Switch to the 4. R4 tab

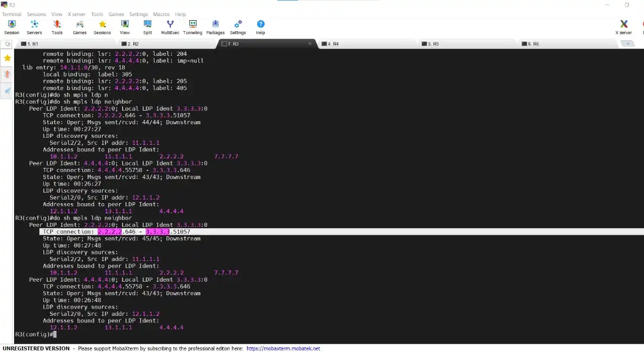point(367,44)
